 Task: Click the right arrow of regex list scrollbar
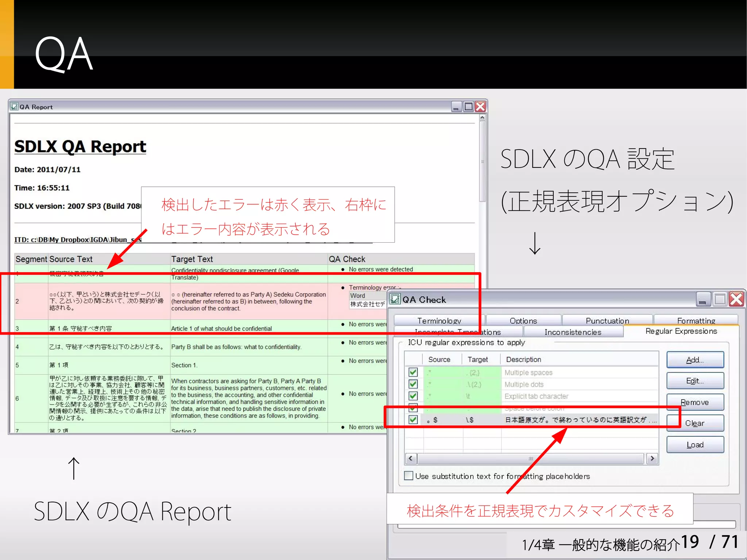pos(652,459)
